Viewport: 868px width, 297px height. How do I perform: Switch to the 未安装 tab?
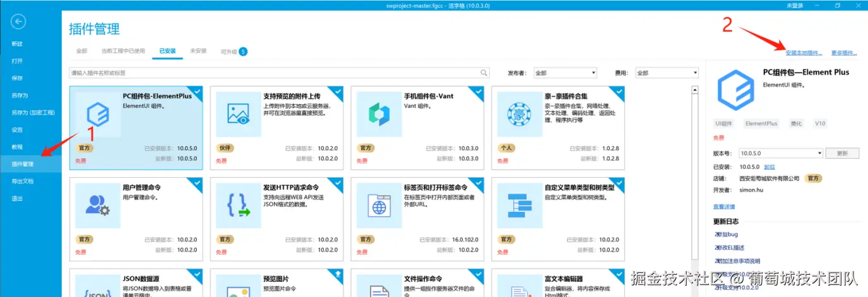point(198,51)
